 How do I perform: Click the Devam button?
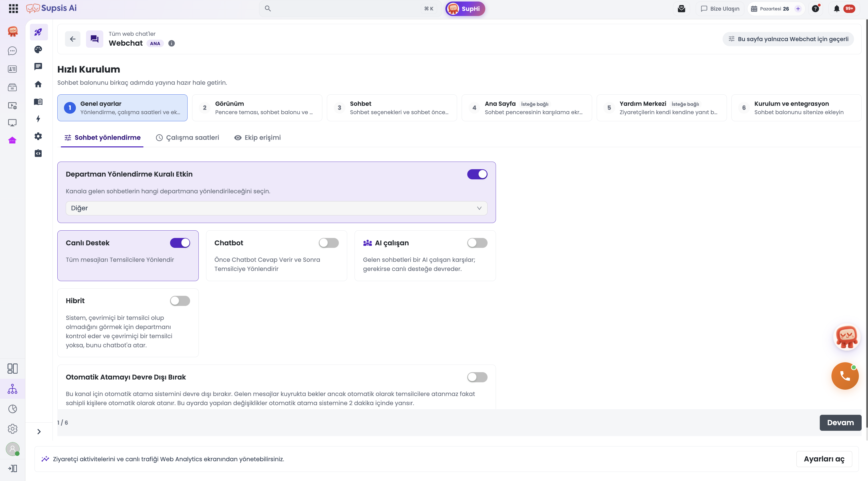click(x=840, y=423)
